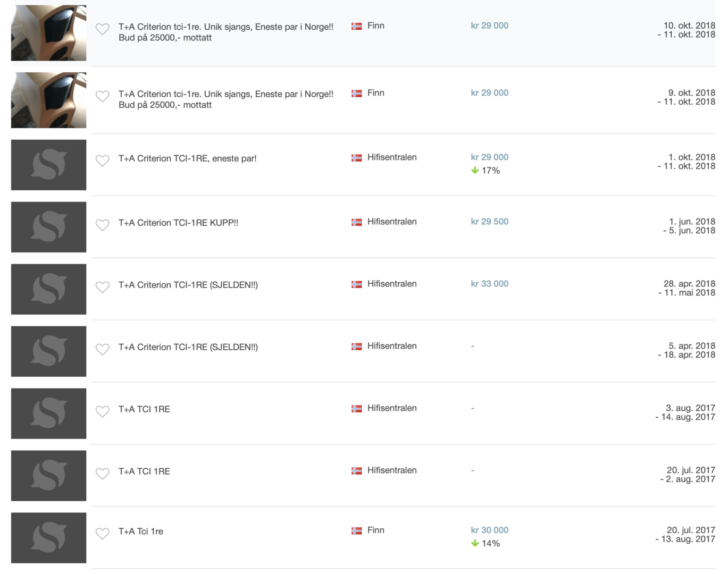Screen dimensions: 728x574
Task: Open placeholder thumbnail for kr 33 000 listing
Action: [x=48, y=289]
